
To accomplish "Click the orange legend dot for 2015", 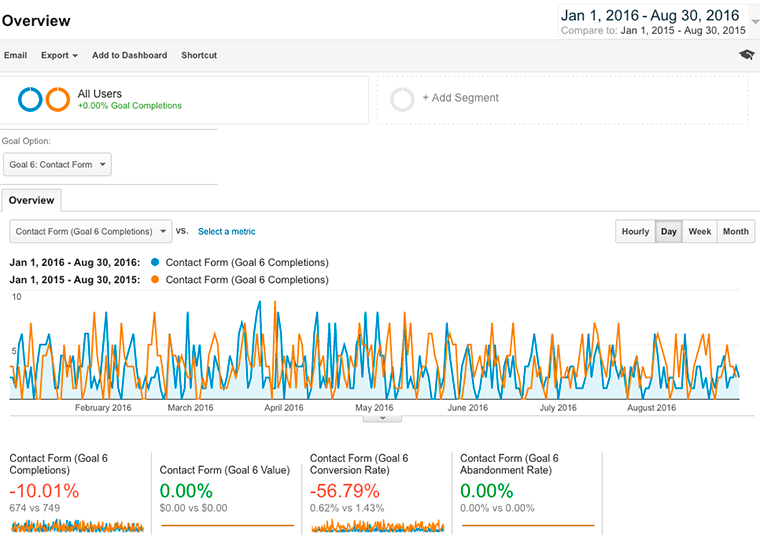I will [155, 280].
